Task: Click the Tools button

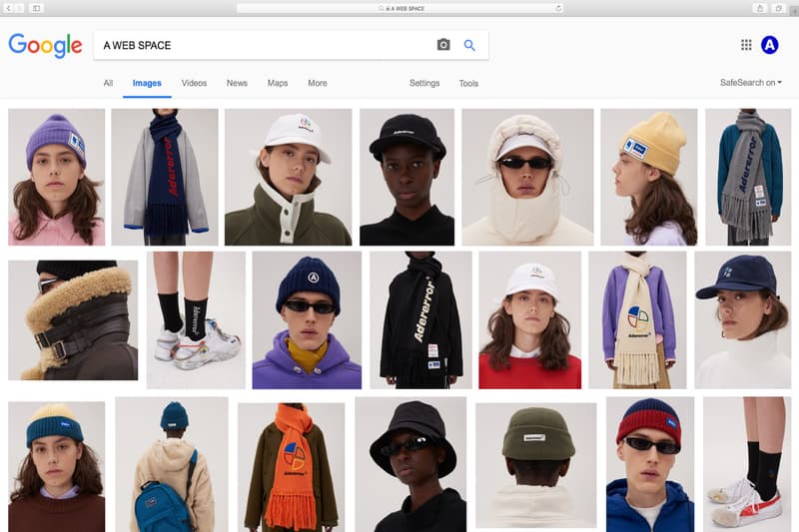Action: 468,84
